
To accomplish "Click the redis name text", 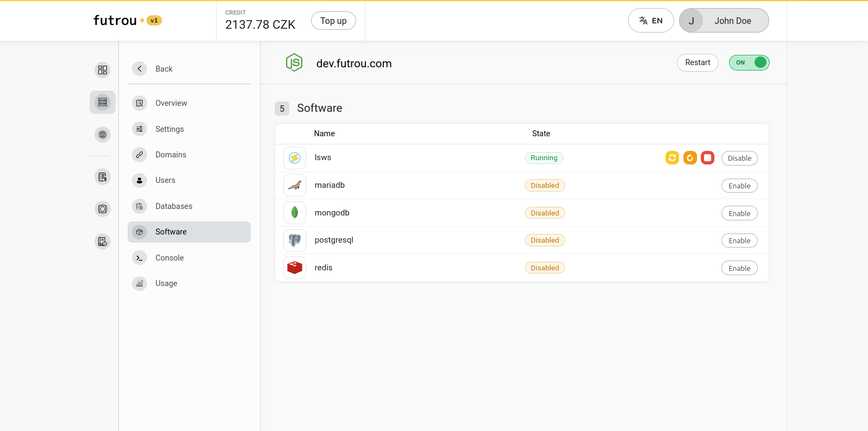I will 324,268.
